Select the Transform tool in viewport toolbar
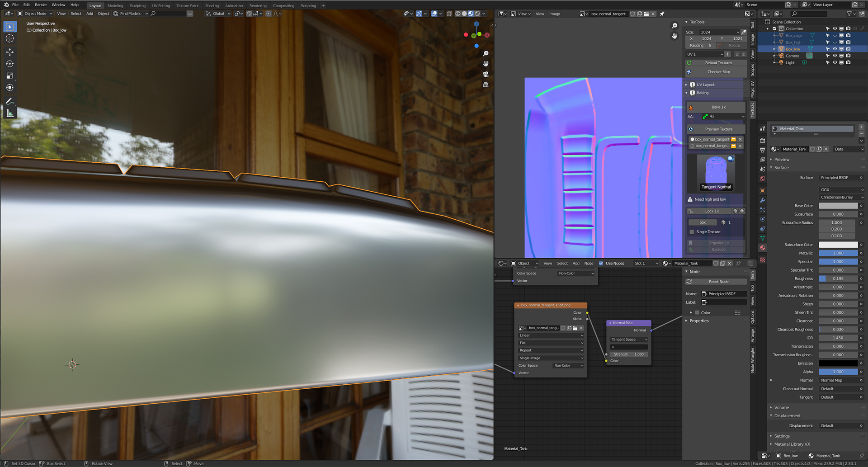The height and width of the screenshot is (467, 868). 9,87
